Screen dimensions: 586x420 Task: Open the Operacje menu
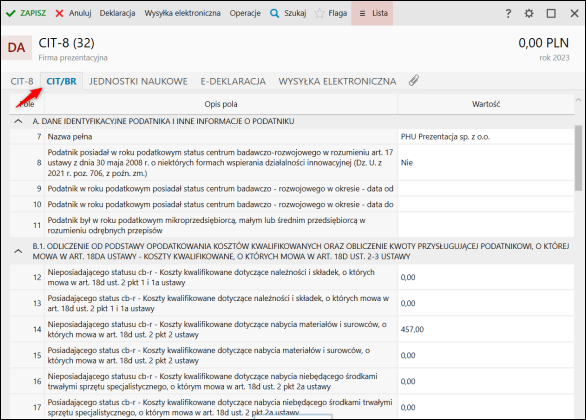(x=245, y=13)
